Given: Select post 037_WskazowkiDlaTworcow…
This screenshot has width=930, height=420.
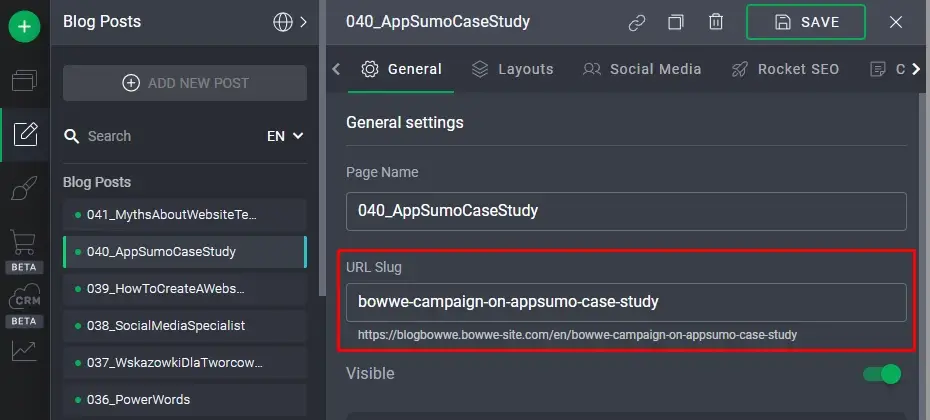Looking at the screenshot, I should (185, 362).
